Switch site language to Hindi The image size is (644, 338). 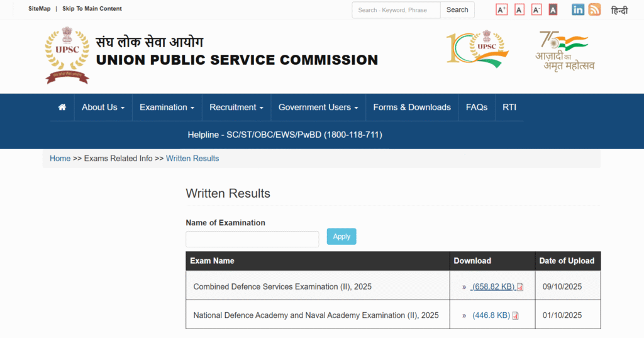[x=619, y=10]
